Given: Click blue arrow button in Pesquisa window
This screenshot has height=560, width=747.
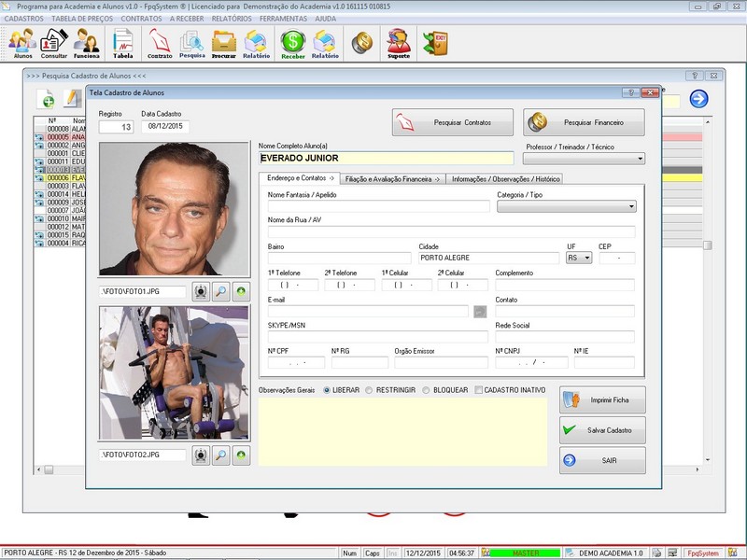Looking at the screenshot, I should point(698,99).
